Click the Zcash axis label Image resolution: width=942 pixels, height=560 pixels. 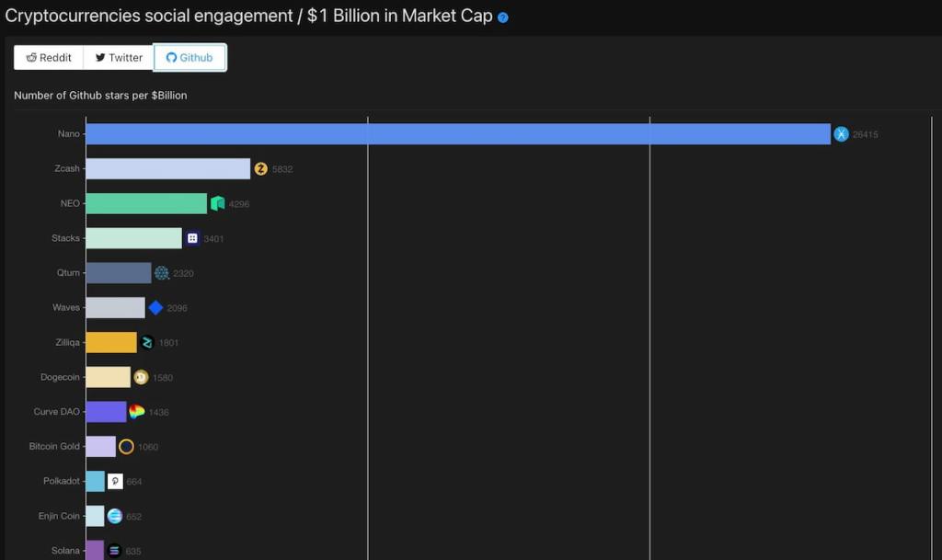(x=66, y=168)
